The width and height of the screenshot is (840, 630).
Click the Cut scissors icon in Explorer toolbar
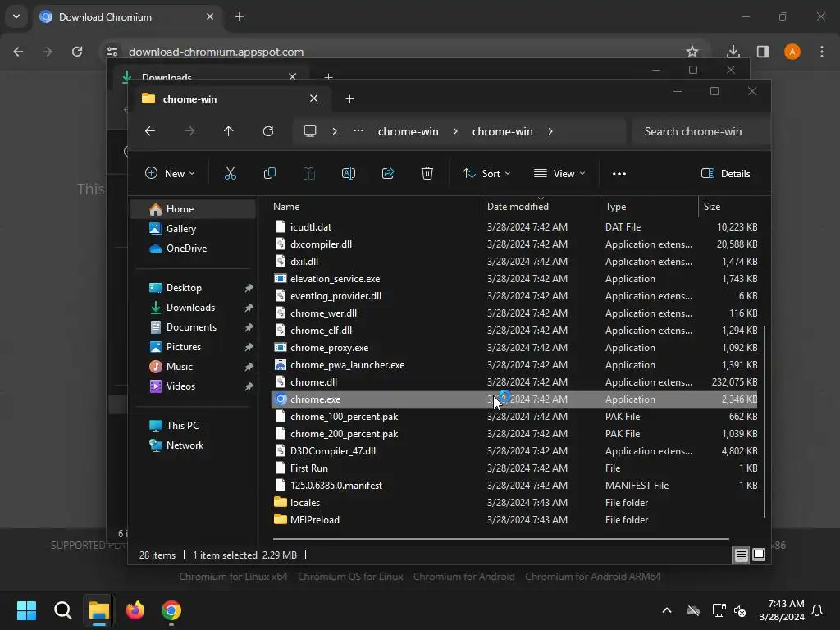230,174
